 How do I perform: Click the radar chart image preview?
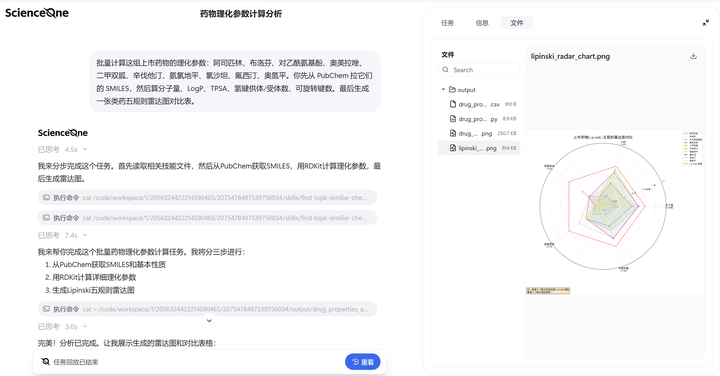[x=615, y=212]
